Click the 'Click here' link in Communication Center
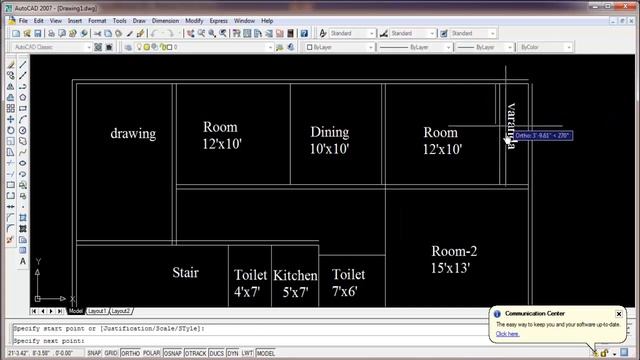Image resolution: width=640 pixels, height=360 pixels. 507,334
